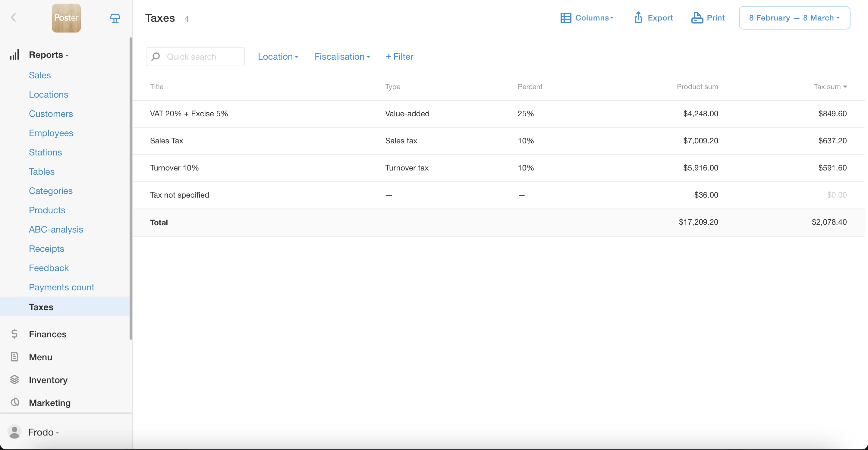The image size is (868, 450).
Task: Click the Menu document icon
Action: pyautogui.click(x=14, y=357)
